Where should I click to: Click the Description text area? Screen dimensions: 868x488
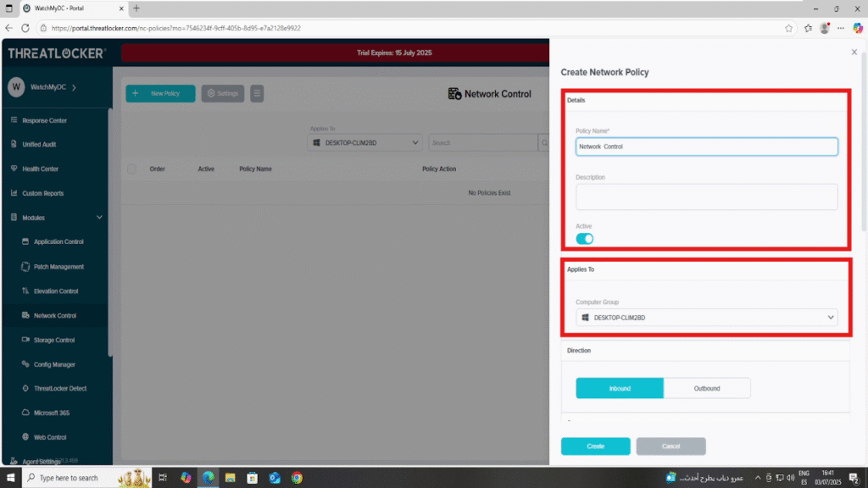(x=706, y=197)
